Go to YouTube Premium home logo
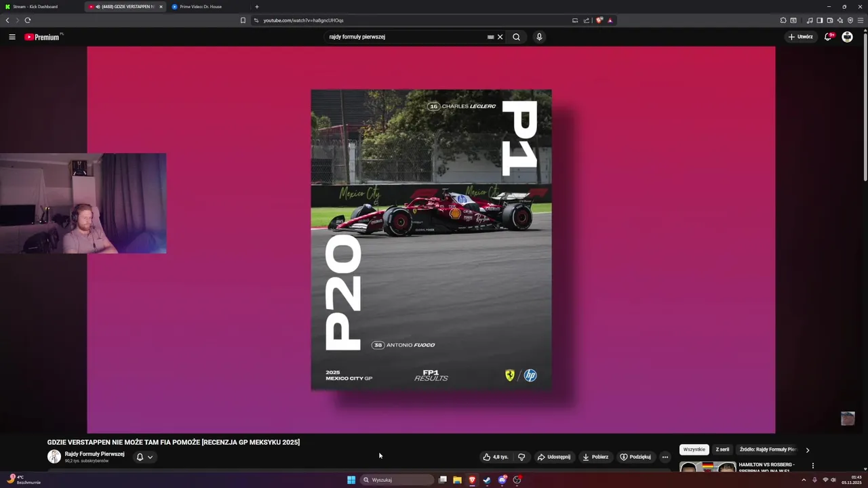The width and height of the screenshot is (868, 488). pos(43,37)
